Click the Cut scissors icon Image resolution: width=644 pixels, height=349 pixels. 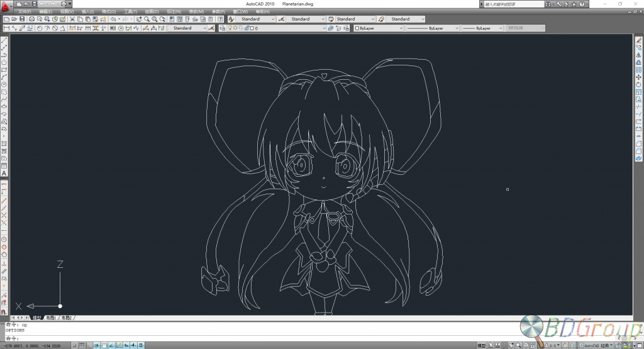coord(72,19)
